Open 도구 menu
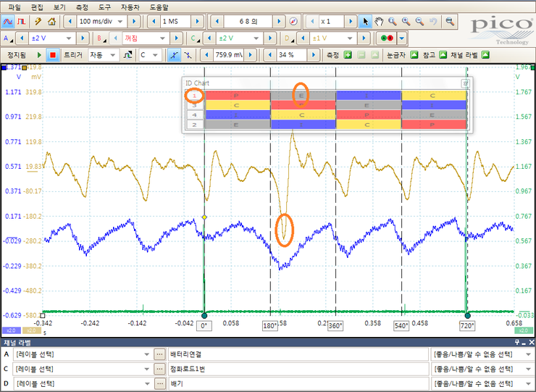 tap(104, 7)
